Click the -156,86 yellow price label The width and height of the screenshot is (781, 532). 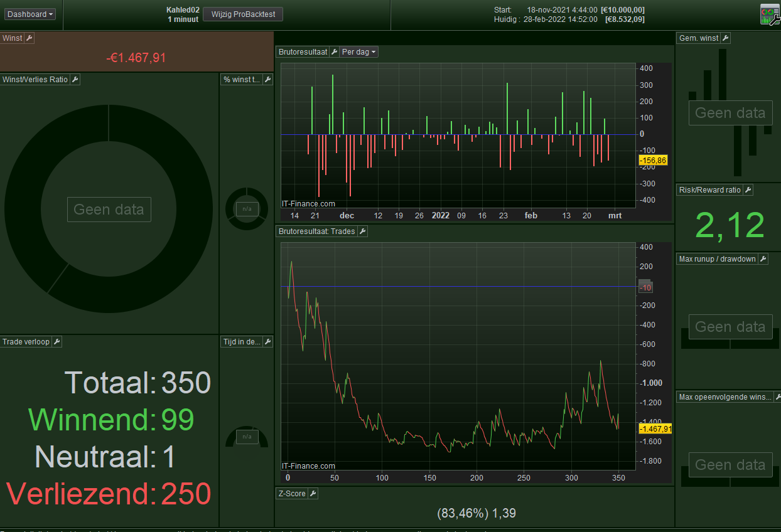pyautogui.click(x=652, y=161)
